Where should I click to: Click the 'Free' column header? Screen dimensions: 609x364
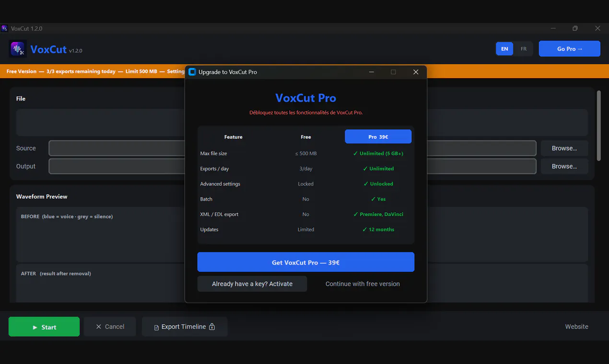[x=306, y=137]
